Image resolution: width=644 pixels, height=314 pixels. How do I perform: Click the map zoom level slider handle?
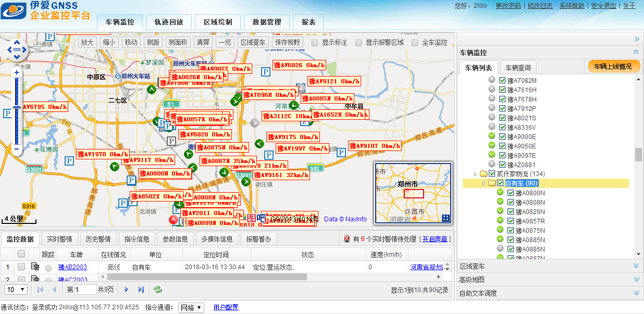[x=17, y=107]
